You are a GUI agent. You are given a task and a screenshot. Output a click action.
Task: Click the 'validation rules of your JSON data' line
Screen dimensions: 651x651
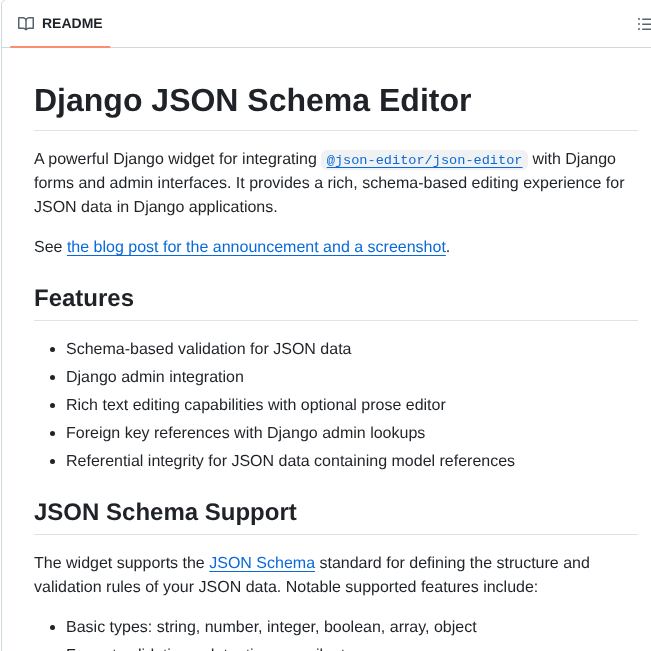pyautogui.click(x=286, y=587)
